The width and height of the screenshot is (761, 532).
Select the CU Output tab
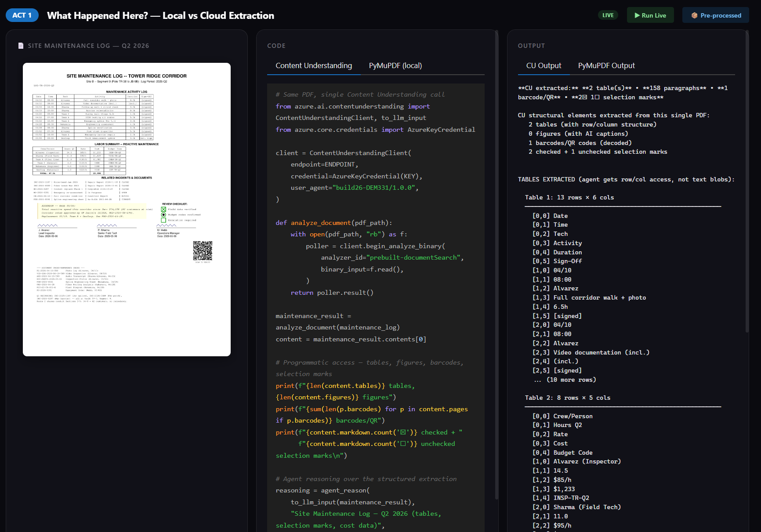click(x=544, y=66)
